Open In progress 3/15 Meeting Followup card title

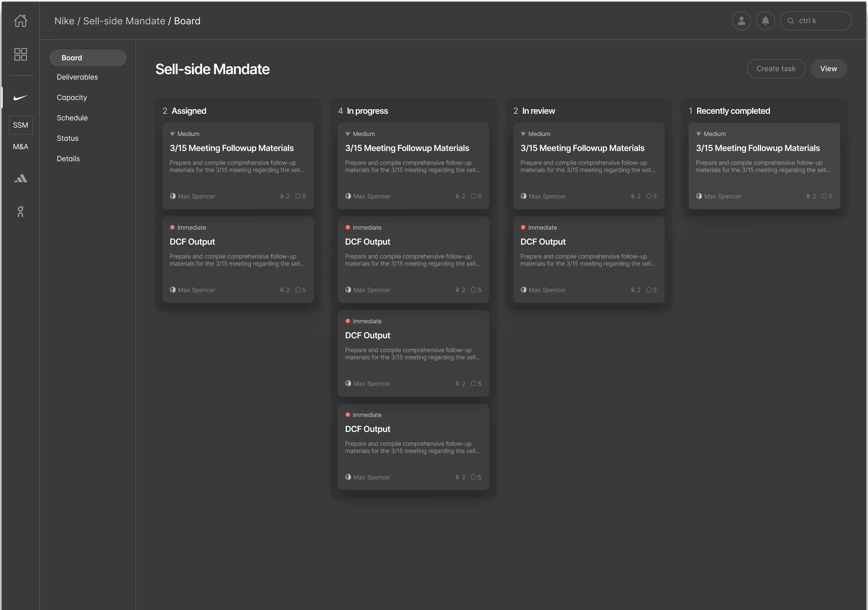pyautogui.click(x=407, y=148)
